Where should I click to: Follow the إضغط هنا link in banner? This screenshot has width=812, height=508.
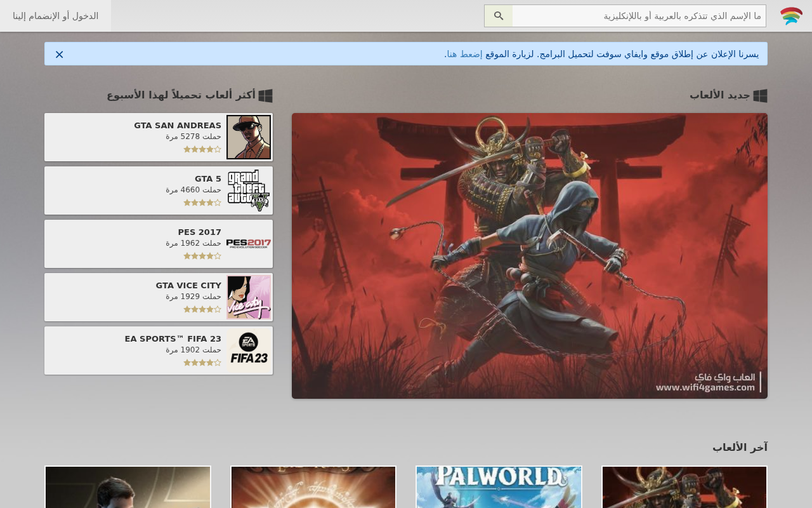coord(463,54)
